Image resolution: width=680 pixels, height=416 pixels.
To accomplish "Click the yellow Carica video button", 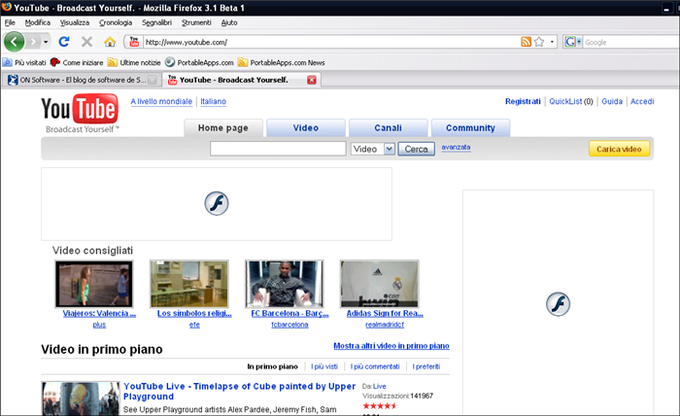I will (619, 149).
